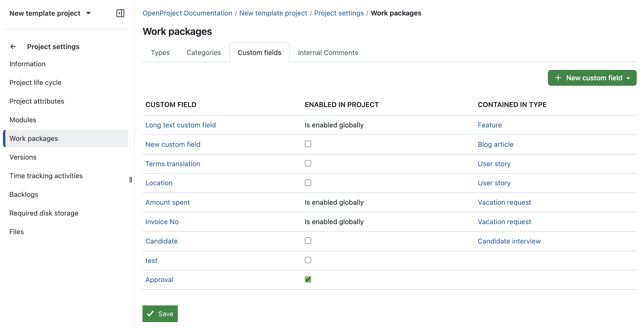Open the Vacation request type link
Screen dimensions: 644x328
coord(504,202)
